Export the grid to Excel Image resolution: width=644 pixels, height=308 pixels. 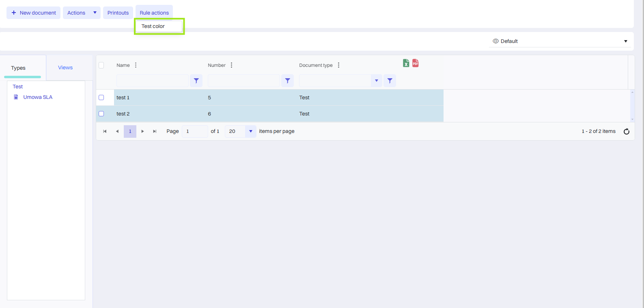pos(406,63)
